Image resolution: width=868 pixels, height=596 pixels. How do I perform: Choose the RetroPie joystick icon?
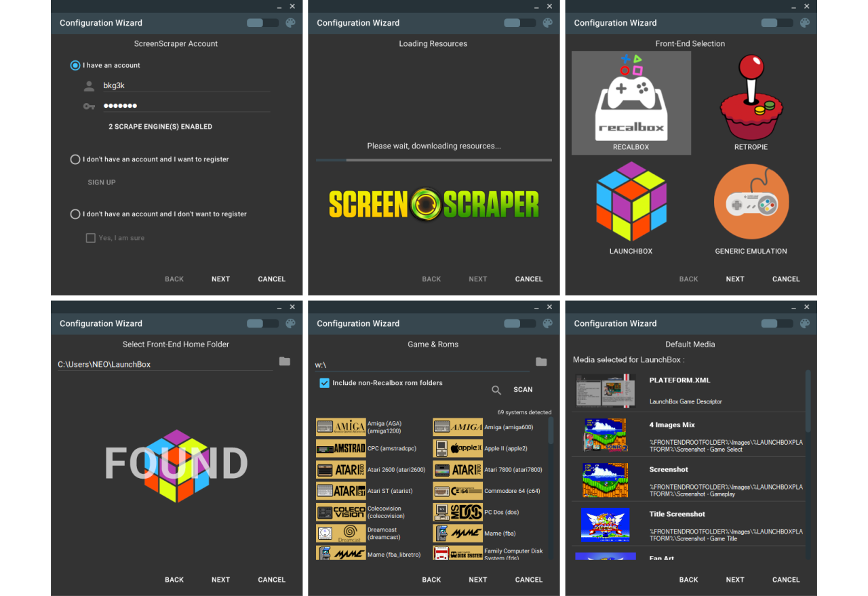[x=751, y=97]
